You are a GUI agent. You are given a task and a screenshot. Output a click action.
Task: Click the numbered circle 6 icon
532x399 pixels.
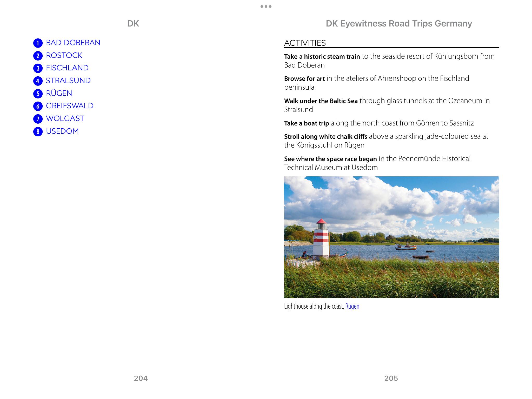click(x=38, y=106)
